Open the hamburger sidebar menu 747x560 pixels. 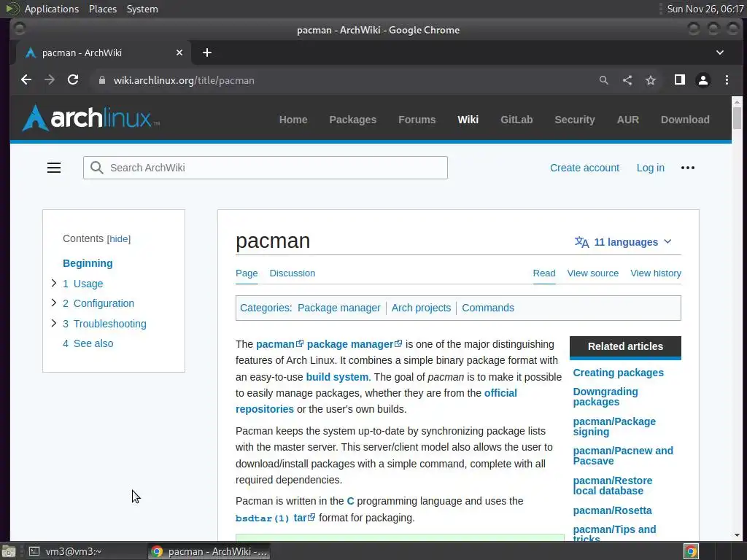54,168
